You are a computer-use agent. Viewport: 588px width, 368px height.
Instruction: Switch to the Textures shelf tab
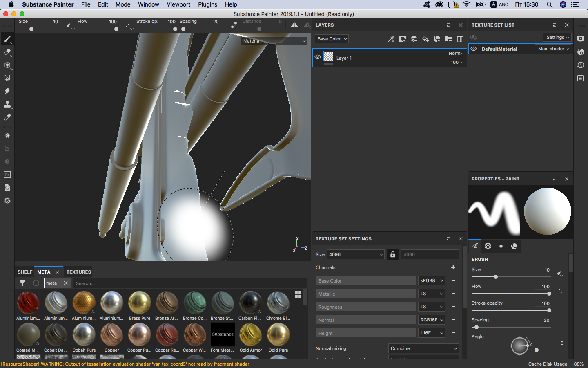click(x=79, y=272)
